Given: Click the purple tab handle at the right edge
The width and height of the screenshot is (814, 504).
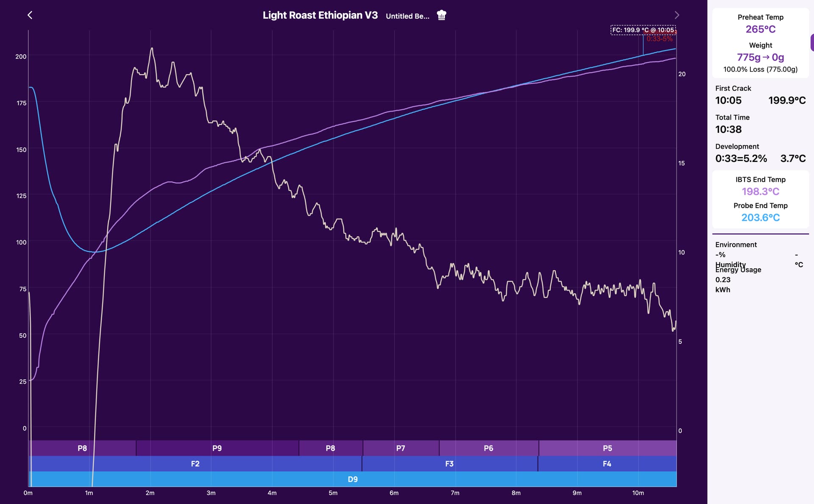Looking at the screenshot, I should (x=812, y=43).
